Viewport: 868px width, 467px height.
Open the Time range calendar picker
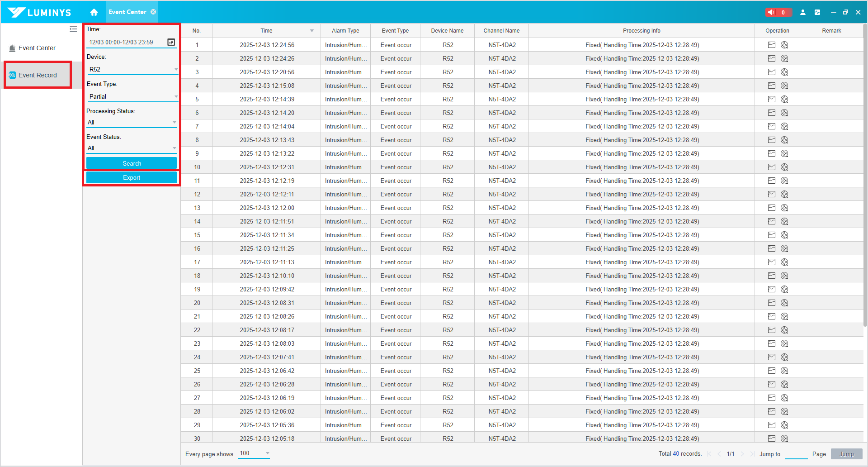pyautogui.click(x=171, y=42)
